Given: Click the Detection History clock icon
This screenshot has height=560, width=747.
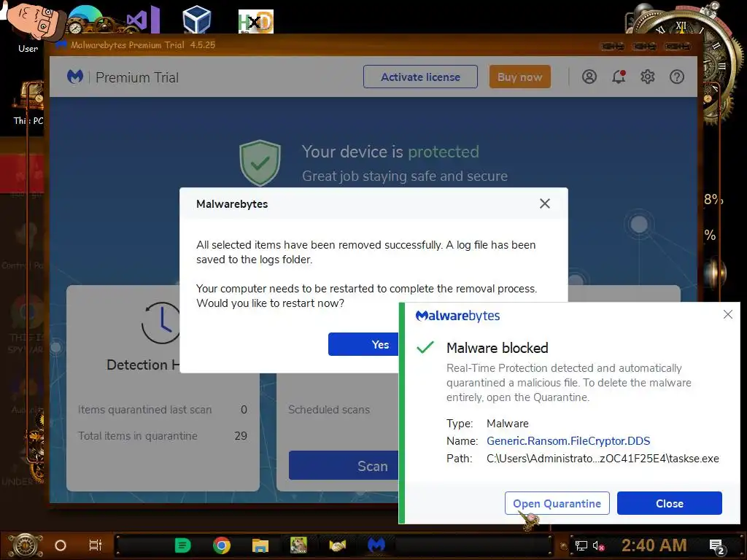Looking at the screenshot, I should [161, 323].
